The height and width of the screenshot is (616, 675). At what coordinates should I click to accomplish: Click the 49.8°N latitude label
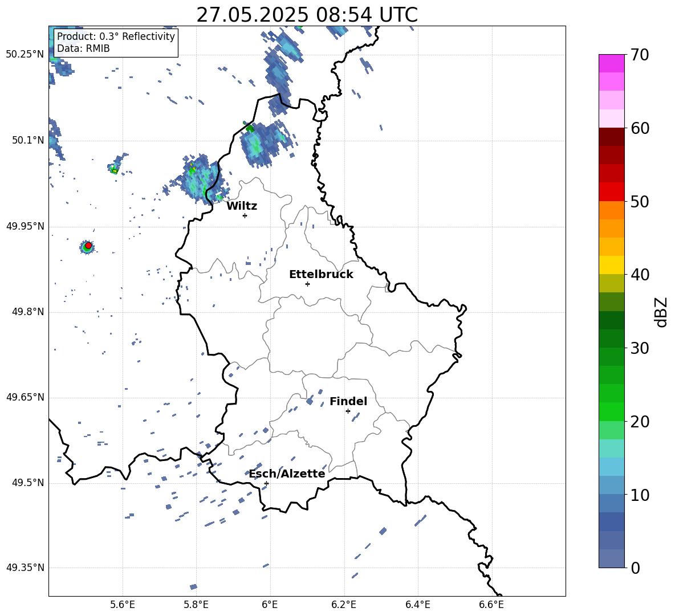tap(28, 312)
